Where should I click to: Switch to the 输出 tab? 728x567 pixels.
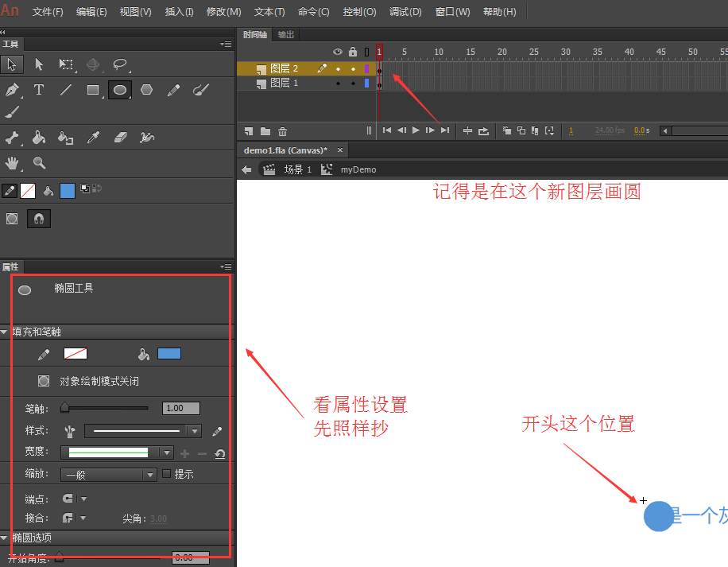[286, 35]
